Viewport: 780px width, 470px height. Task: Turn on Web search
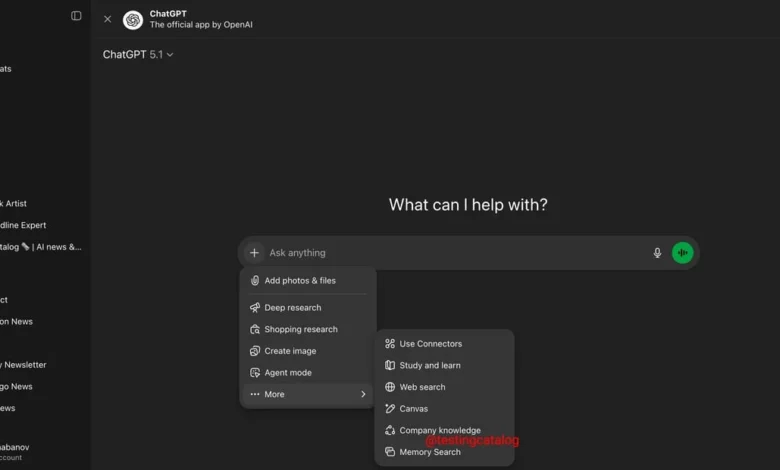pos(422,387)
